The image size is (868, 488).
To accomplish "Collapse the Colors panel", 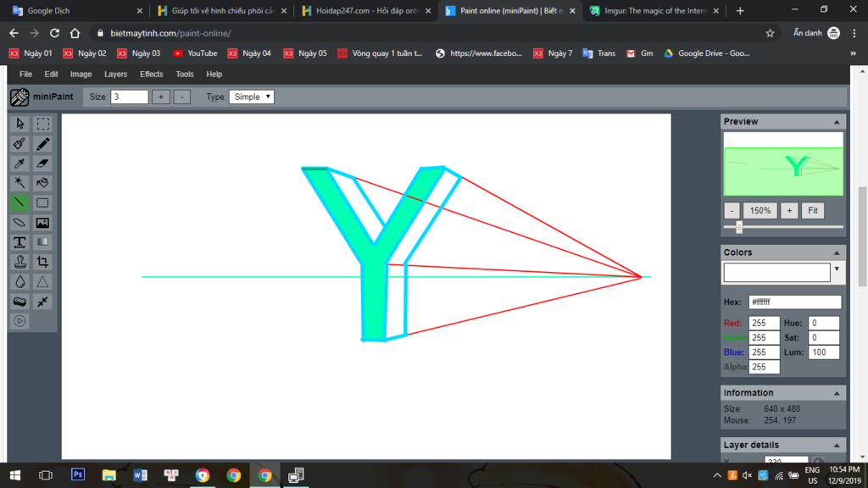I will click(x=837, y=252).
